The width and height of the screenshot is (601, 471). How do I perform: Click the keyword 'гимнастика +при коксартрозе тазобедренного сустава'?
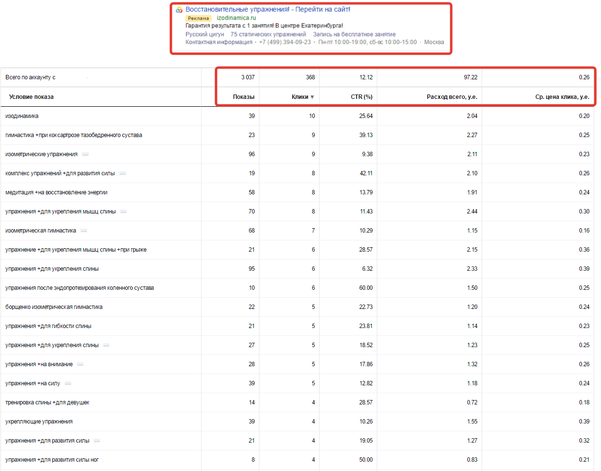pyautogui.click(x=74, y=135)
